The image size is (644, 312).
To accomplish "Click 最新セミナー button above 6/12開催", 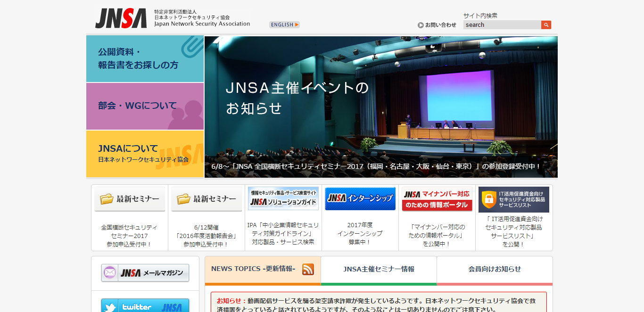I will [206, 199].
